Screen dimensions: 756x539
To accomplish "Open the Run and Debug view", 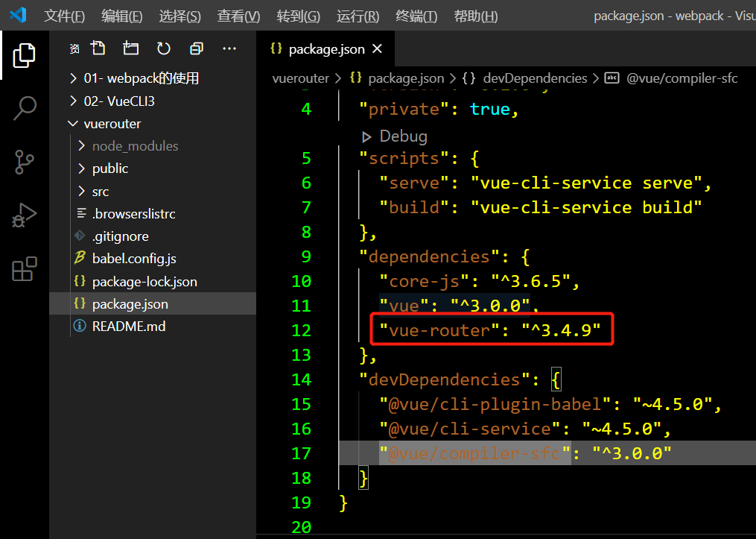I will 24,215.
